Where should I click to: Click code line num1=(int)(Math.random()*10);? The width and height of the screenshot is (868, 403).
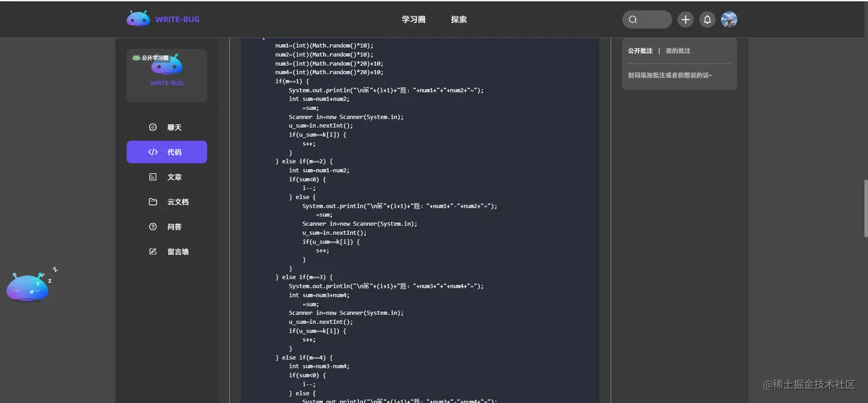[x=324, y=45]
